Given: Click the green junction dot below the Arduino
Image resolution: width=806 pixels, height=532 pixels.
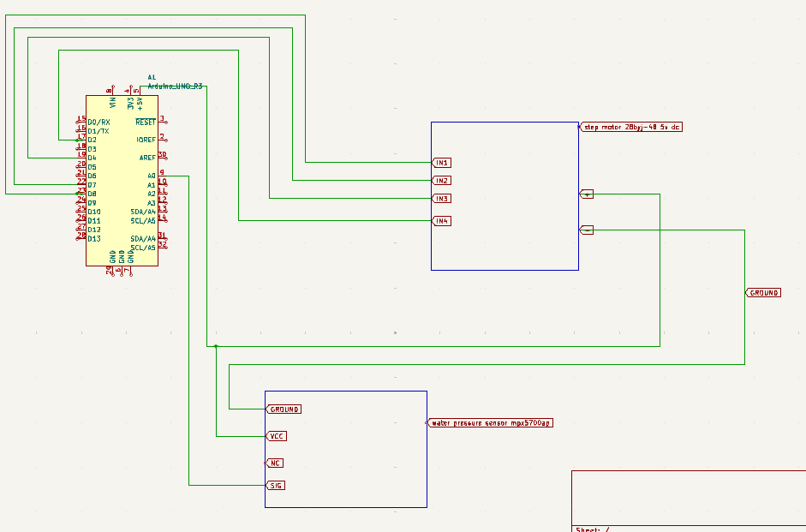Looking at the screenshot, I should coord(215,345).
